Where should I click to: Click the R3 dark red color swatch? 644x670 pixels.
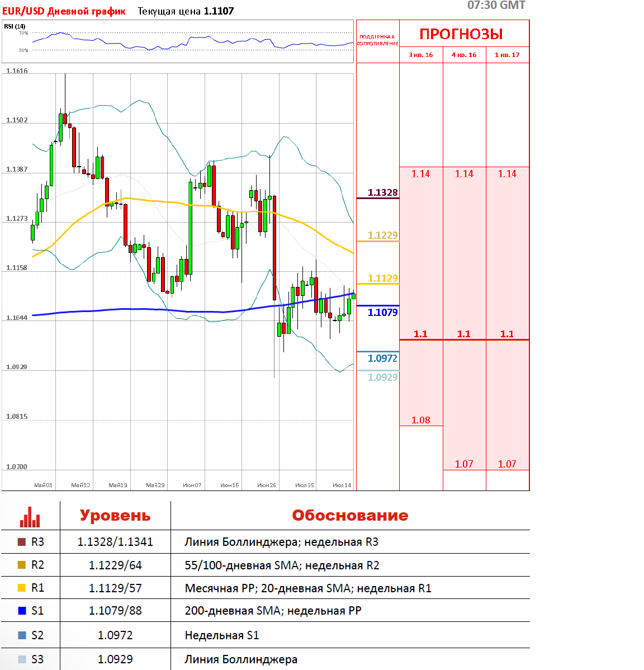pyautogui.click(x=22, y=542)
